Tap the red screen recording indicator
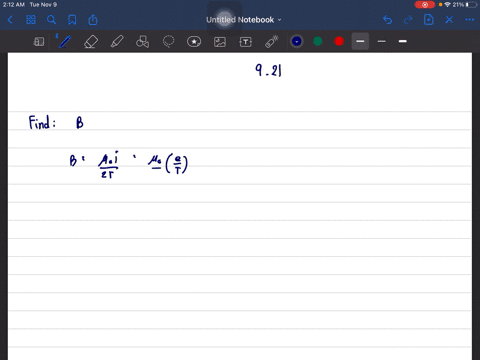The width and height of the screenshot is (480, 360). [x=425, y=5]
